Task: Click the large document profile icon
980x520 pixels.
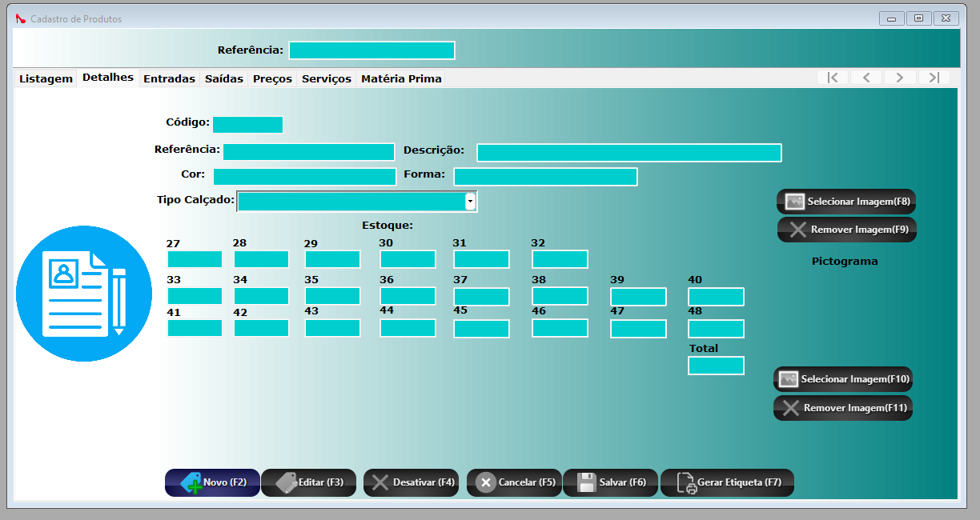Action: 84,294
